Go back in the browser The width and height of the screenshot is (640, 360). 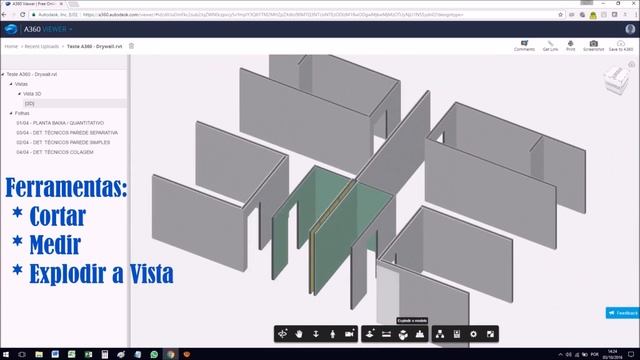point(4,15)
